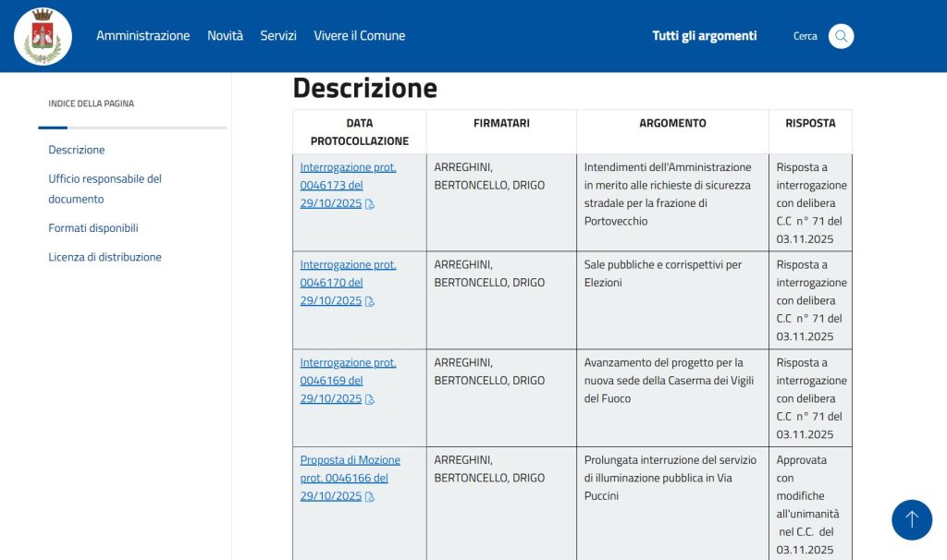This screenshot has width=947, height=560.
Task: Click the page index progress bar
Action: pyautogui.click(x=132, y=128)
